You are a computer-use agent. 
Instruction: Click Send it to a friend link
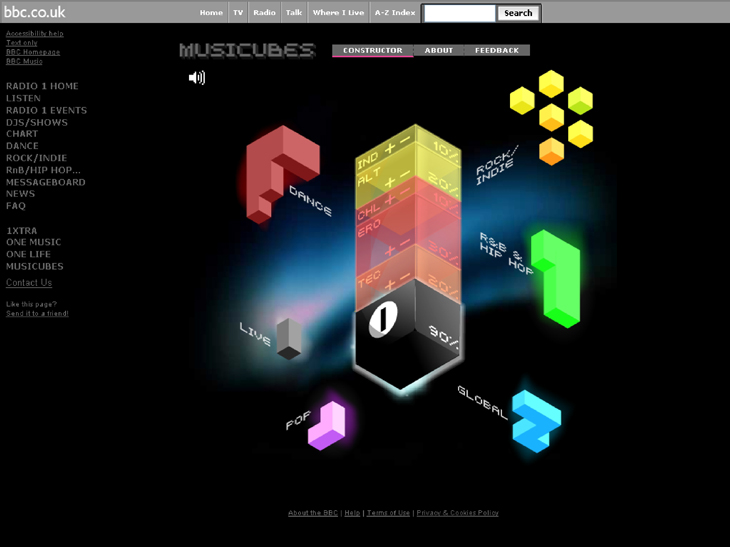(37, 313)
